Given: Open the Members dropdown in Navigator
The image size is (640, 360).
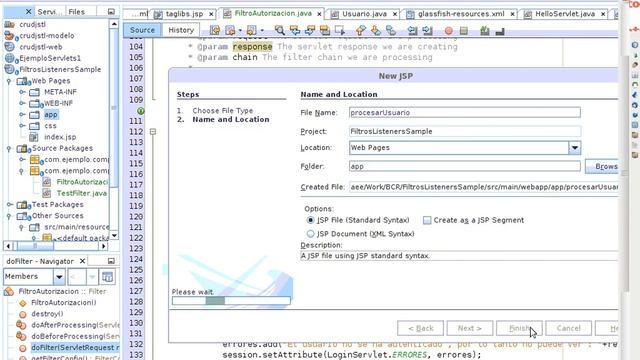Looking at the screenshot, I should 59,277.
